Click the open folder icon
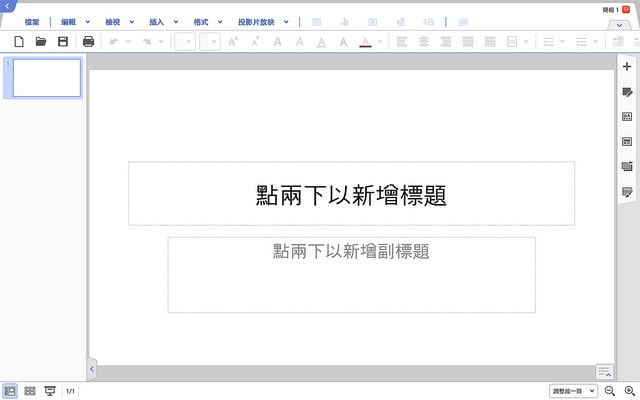This screenshot has height=400, width=640. coord(41,41)
